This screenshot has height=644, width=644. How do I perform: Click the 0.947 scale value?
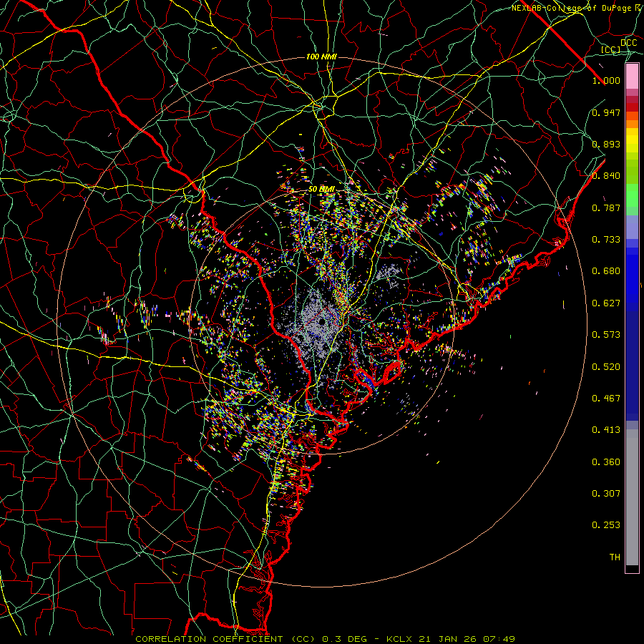[606, 112]
